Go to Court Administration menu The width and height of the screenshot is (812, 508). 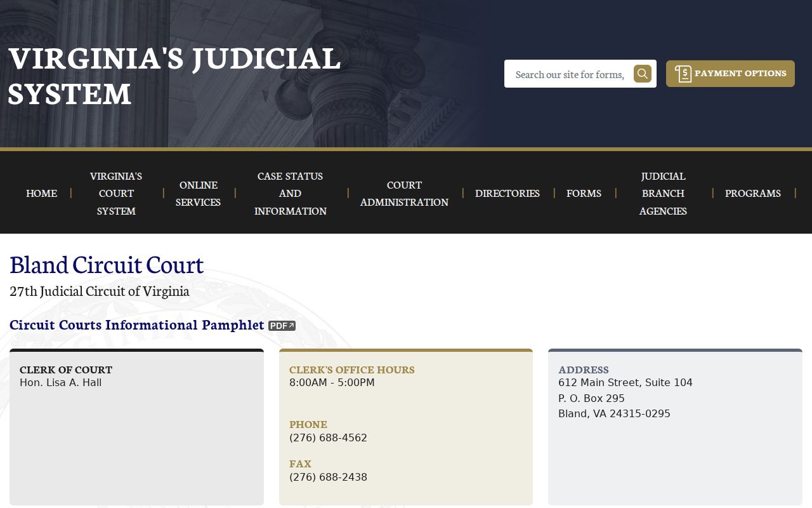point(404,193)
